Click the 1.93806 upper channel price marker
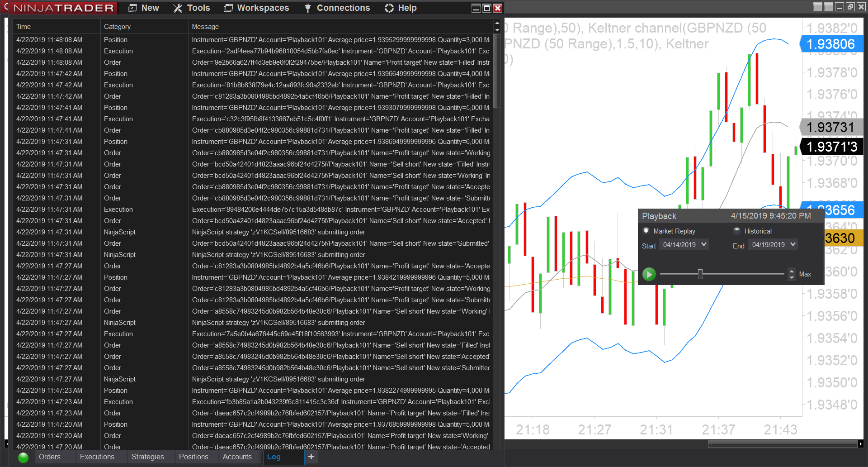This screenshot has width=868, height=467. pyautogui.click(x=831, y=44)
